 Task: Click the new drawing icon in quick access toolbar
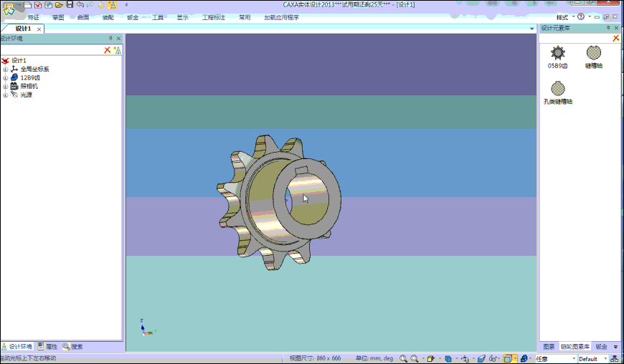pos(48,5)
